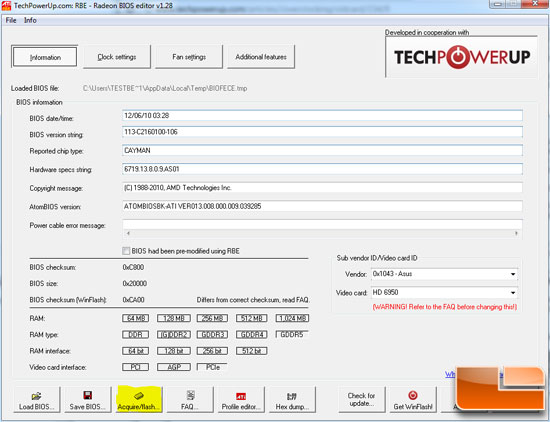Click Check for update button
This screenshot has height=422, width=550.
(362, 400)
